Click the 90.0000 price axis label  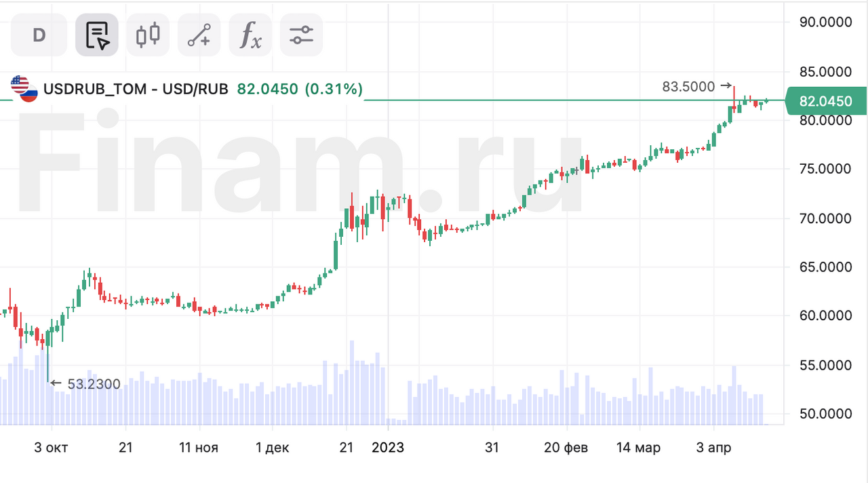(x=825, y=22)
